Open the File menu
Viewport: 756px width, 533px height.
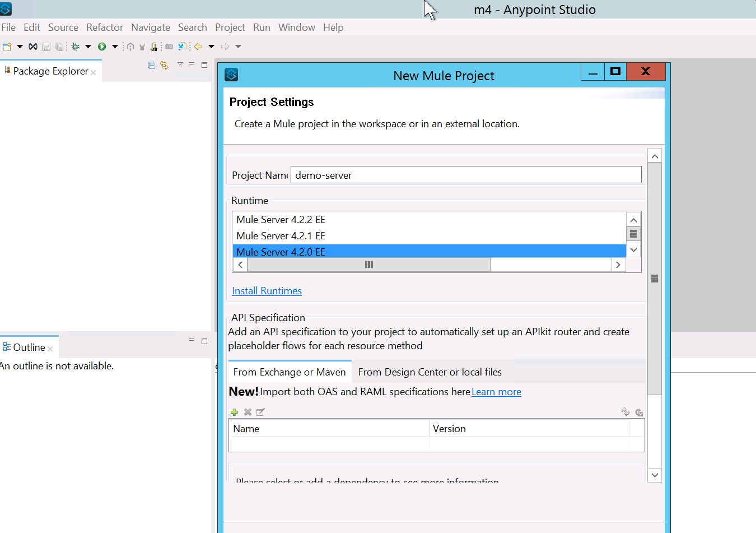point(8,27)
